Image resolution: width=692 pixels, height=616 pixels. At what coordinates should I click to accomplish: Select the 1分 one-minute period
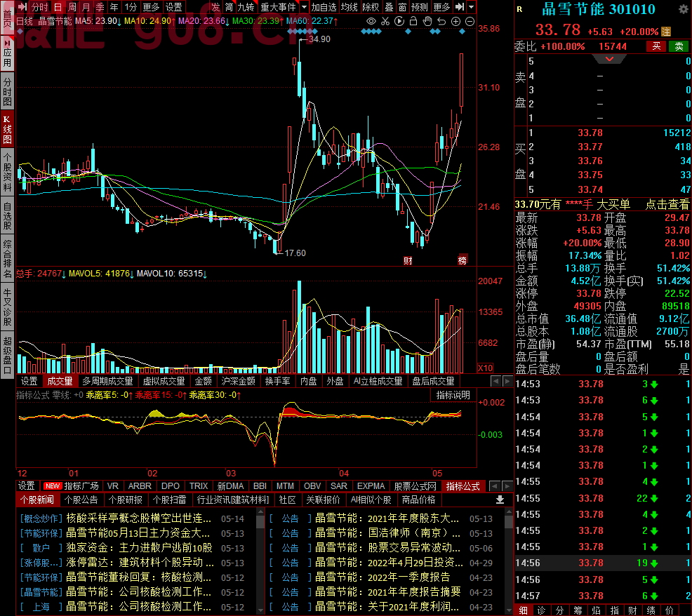tap(131, 7)
